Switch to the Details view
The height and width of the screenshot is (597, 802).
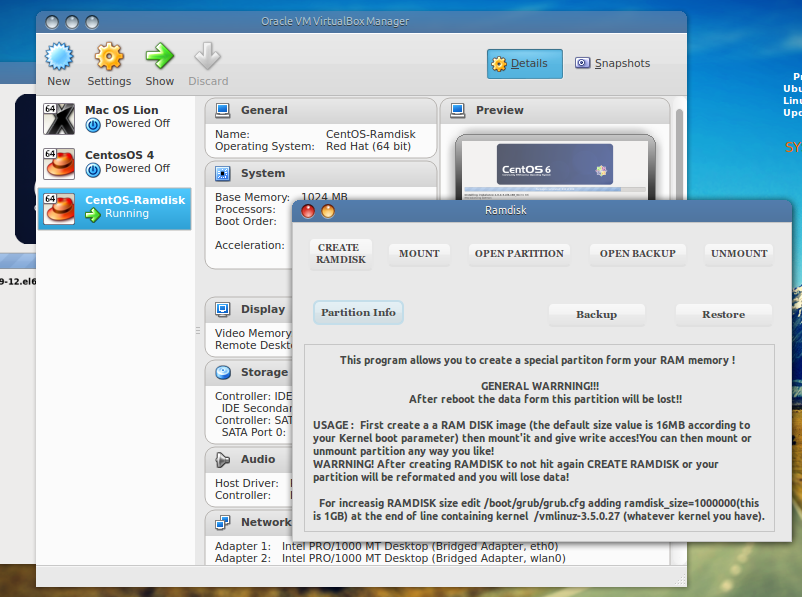point(525,64)
